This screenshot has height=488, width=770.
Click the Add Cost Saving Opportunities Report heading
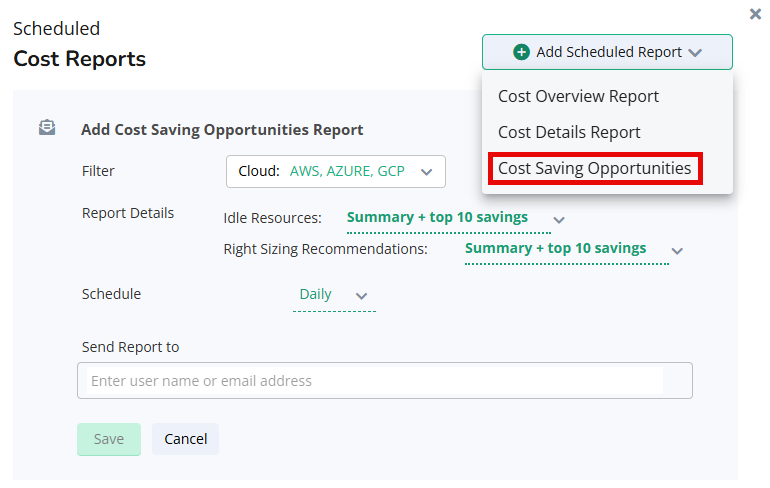click(222, 130)
